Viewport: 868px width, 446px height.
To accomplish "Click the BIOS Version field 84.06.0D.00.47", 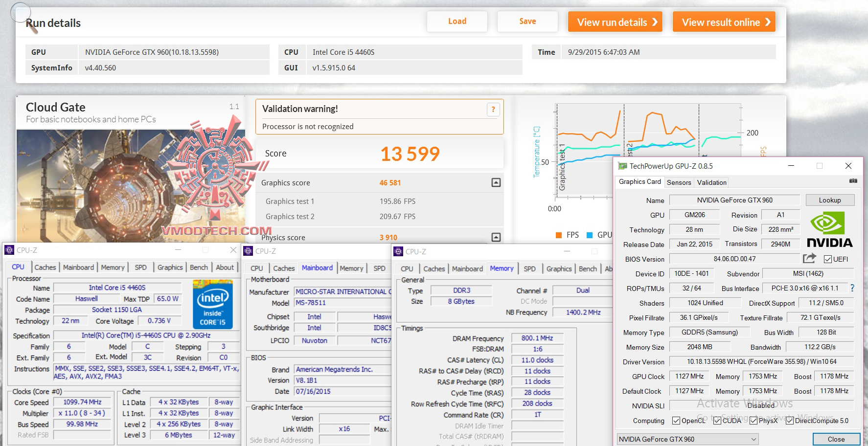I will click(734, 259).
